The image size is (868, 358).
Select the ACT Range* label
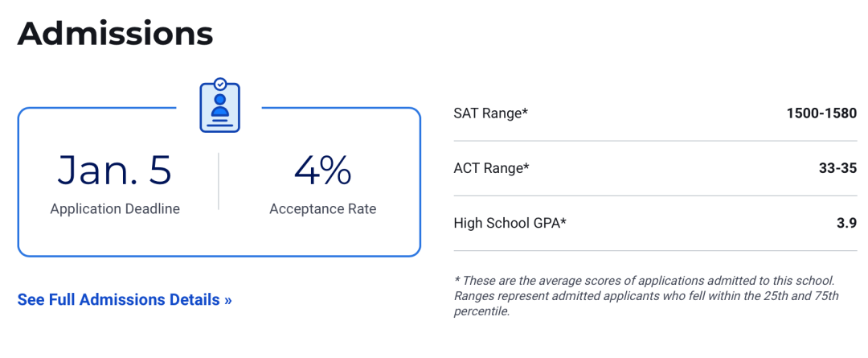[491, 168]
